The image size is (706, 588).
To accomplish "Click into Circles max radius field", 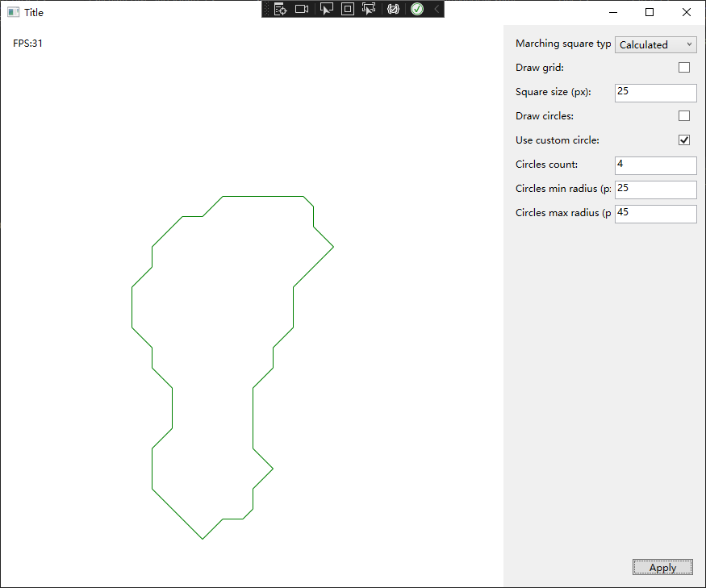I will tap(655, 214).
